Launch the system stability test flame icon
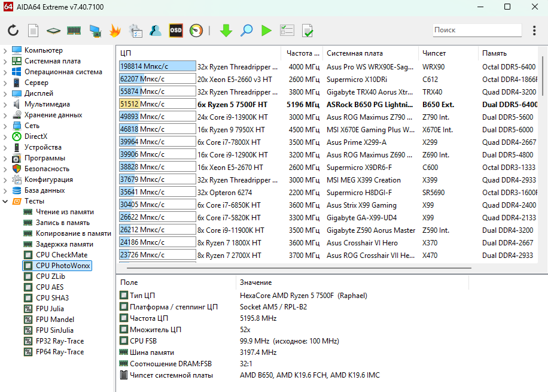548x392 pixels. (x=115, y=31)
